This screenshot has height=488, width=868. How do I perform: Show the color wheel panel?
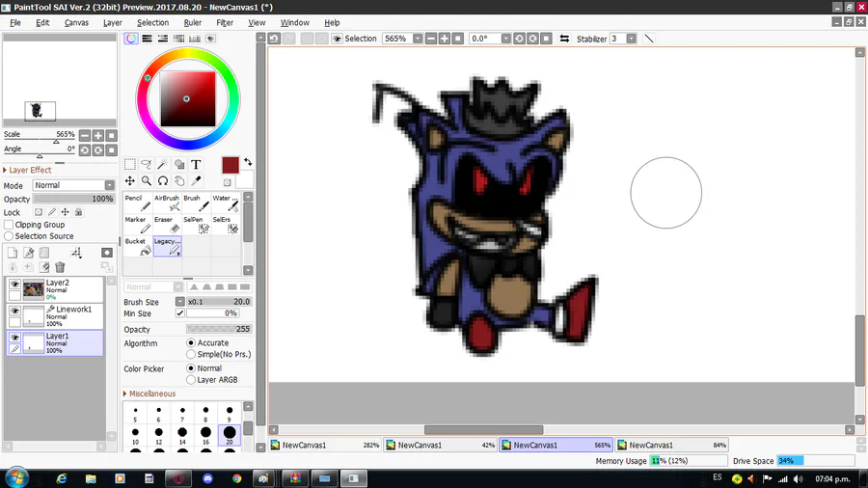click(x=131, y=39)
